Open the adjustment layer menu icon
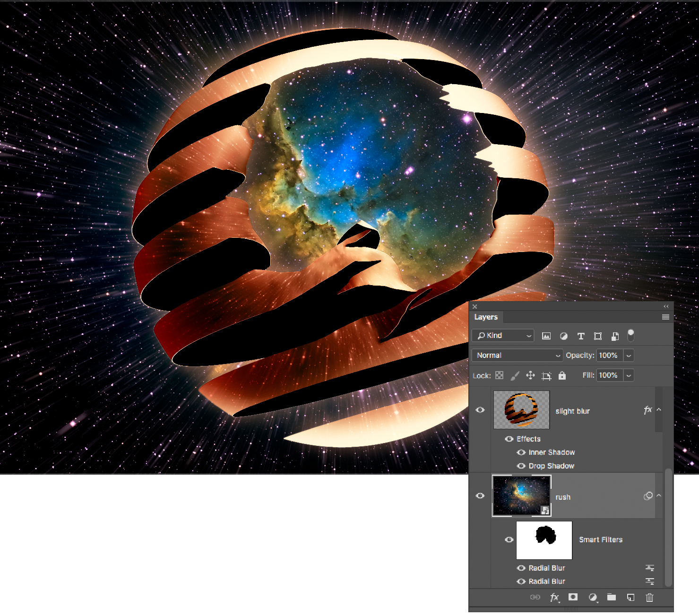The width and height of the screenshot is (699, 616). tap(593, 597)
